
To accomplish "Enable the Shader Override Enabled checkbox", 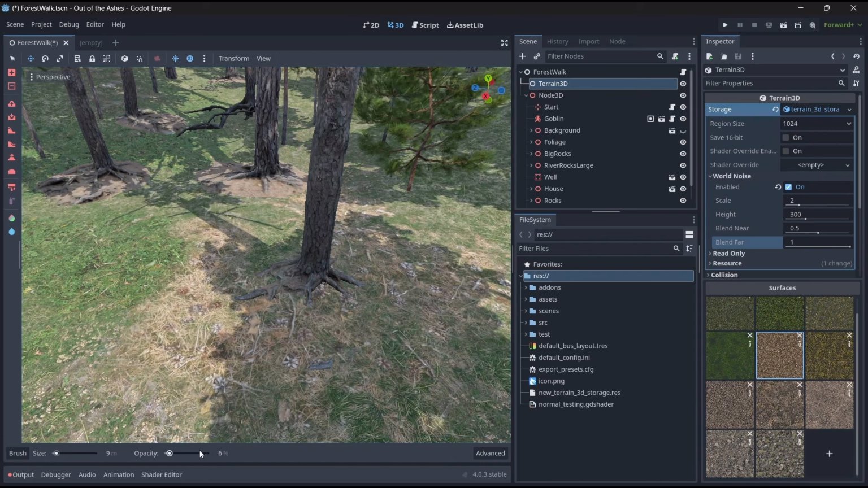I will [x=785, y=151].
